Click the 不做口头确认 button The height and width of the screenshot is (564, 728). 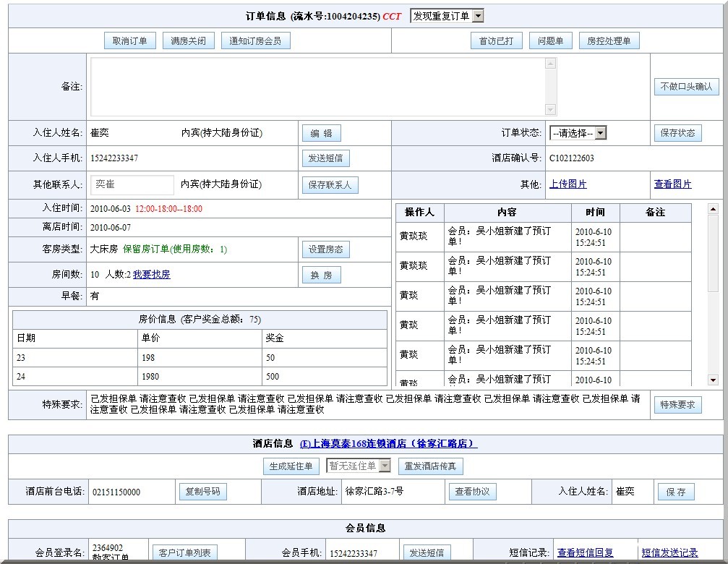[x=686, y=86]
